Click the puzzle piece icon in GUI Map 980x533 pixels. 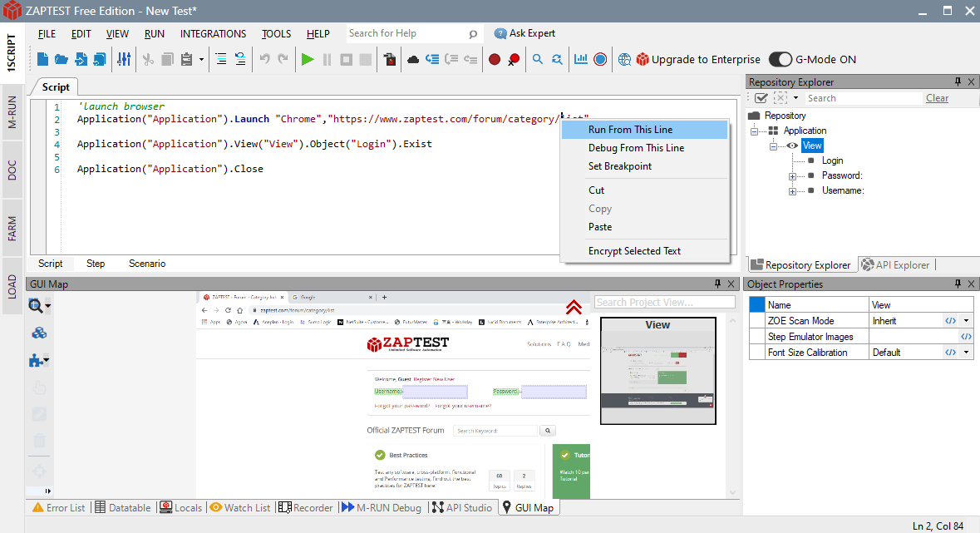click(36, 360)
